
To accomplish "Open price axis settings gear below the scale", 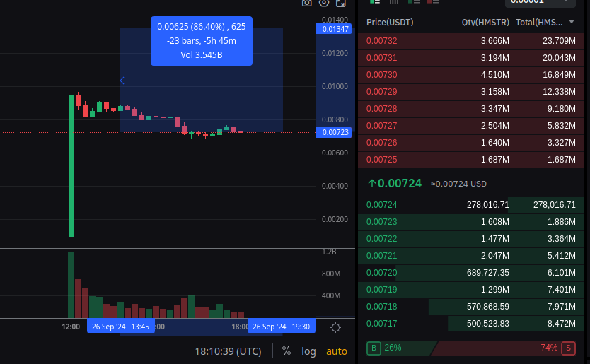I will (x=335, y=327).
